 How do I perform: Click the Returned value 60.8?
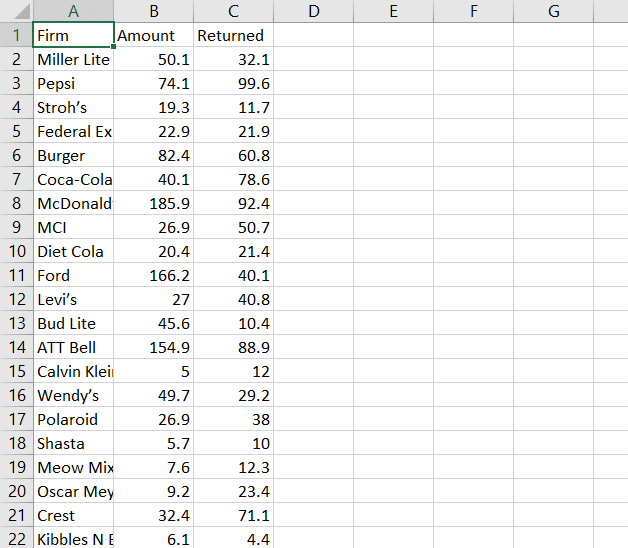coord(233,155)
